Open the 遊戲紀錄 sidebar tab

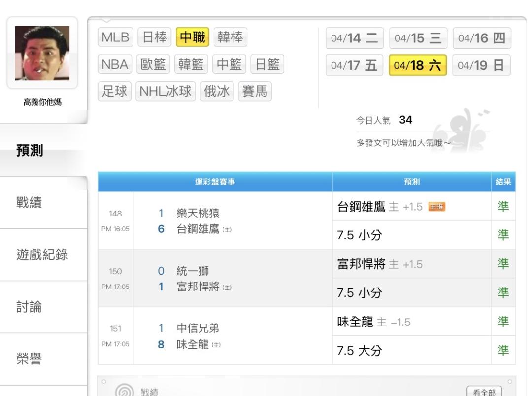point(42,255)
